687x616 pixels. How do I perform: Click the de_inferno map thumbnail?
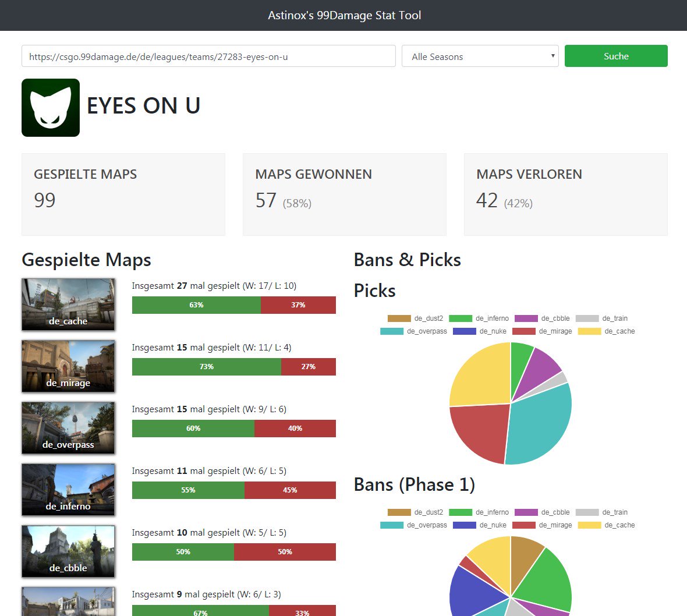coord(68,490)
